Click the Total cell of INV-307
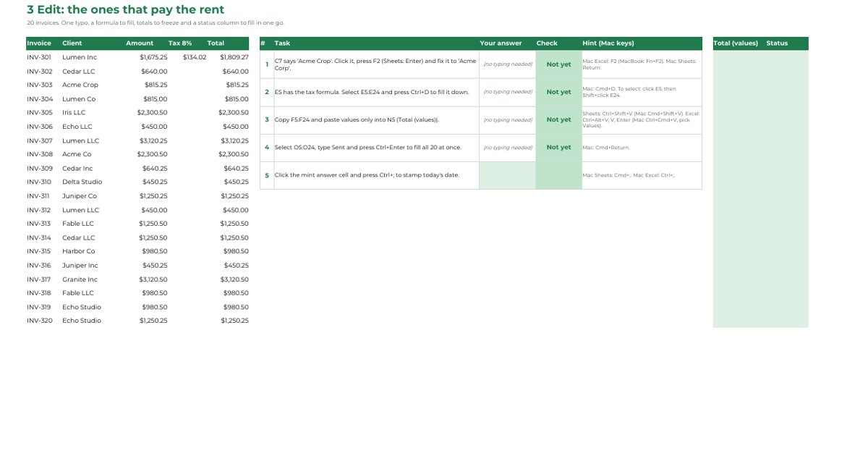This screenshot has height=453, width=868. pyautogui.click(x=229, y=141)
